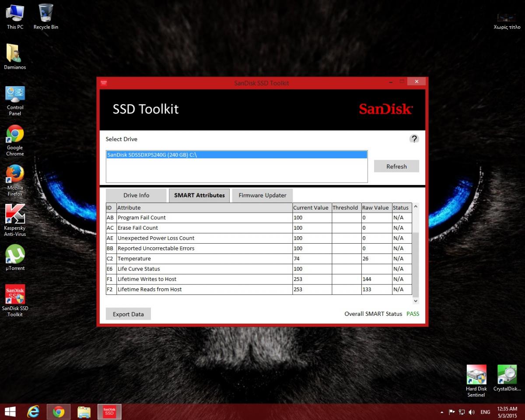Select the CrystalDisk desktop shortcut
Viewport: 525px width, 420px height.
(507, 378)
